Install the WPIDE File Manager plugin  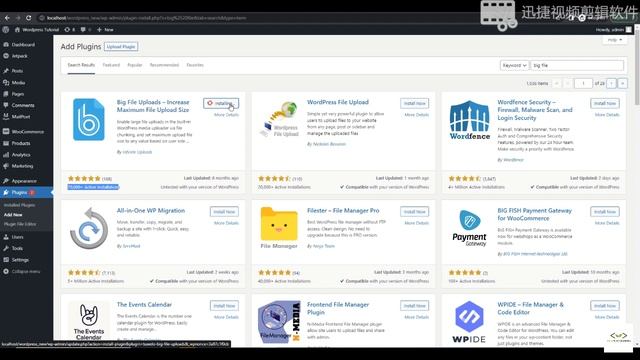click(x=604, y=306)
